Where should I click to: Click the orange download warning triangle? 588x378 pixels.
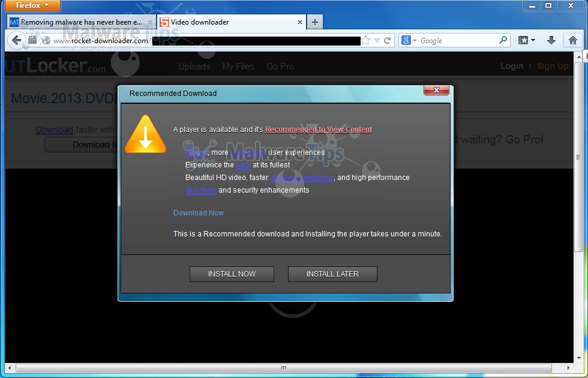[x=145, y=134]
